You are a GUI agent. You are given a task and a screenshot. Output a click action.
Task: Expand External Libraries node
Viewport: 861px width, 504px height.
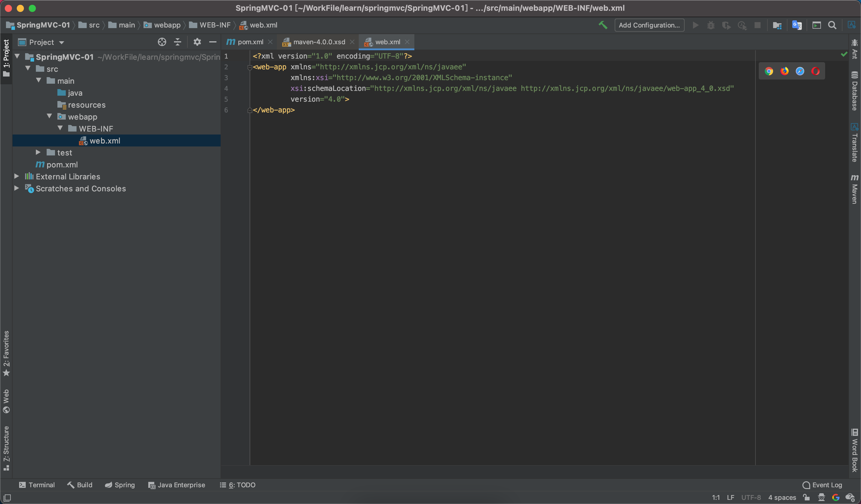coord(16,176)
